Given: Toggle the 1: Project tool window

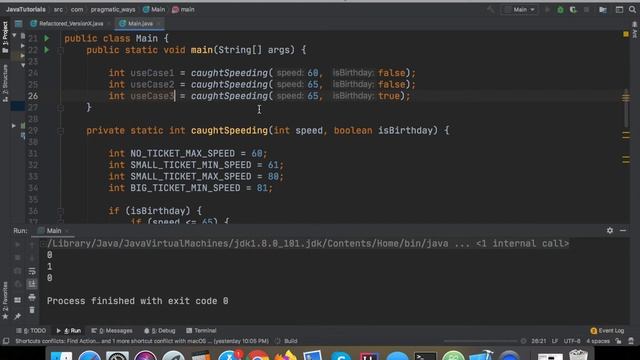Looking at the screenshot, I should pos(5,37).
